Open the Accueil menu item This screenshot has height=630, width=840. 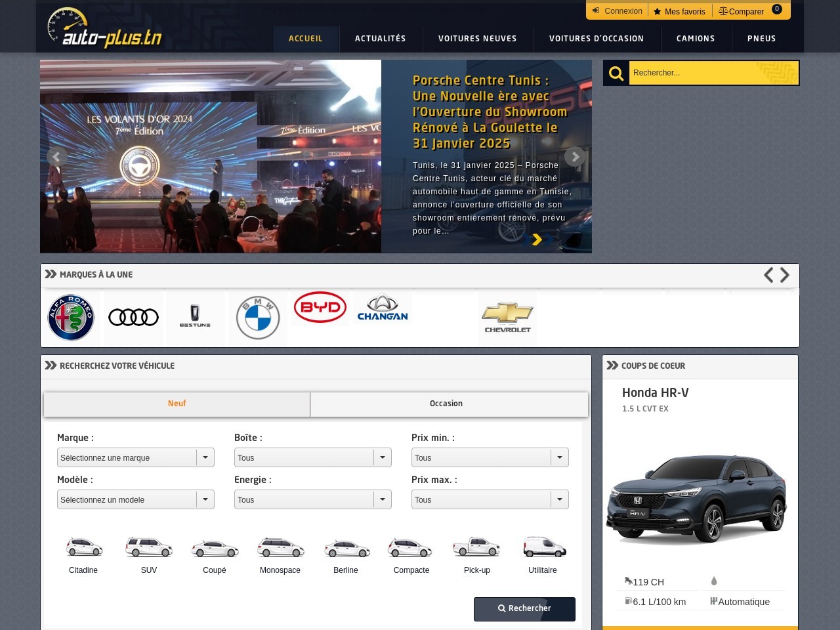[x=306, y=39]
